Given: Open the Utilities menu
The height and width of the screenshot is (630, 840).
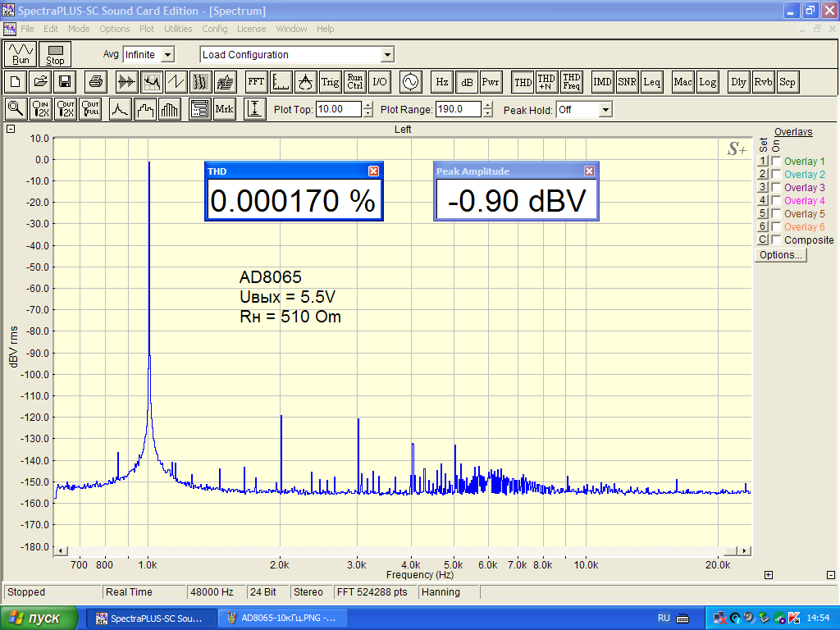Looking at the screenshot, I should (178, 29).
